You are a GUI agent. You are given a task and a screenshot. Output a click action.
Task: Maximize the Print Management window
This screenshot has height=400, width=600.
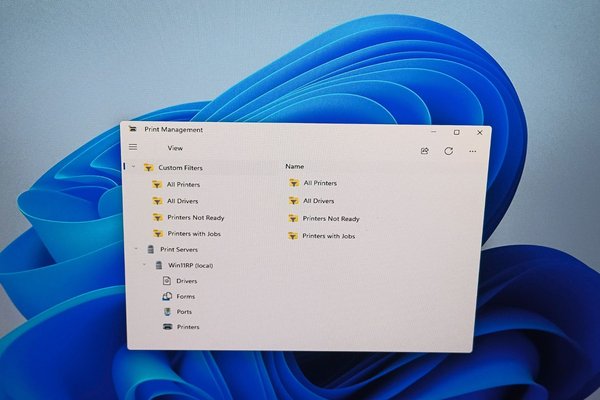tap(457, 132)
